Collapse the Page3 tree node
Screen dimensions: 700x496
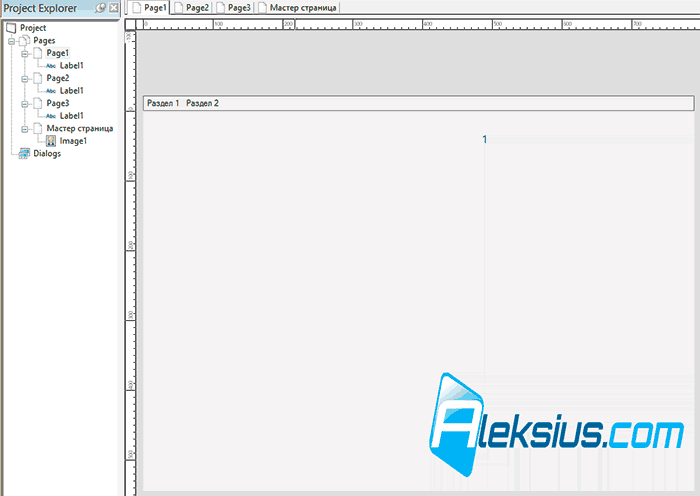click(25, 104)
